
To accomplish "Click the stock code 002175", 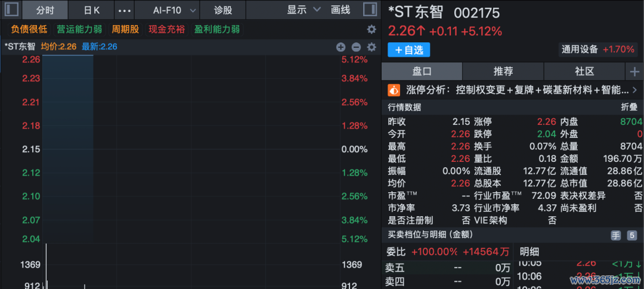I will [477, 13].
